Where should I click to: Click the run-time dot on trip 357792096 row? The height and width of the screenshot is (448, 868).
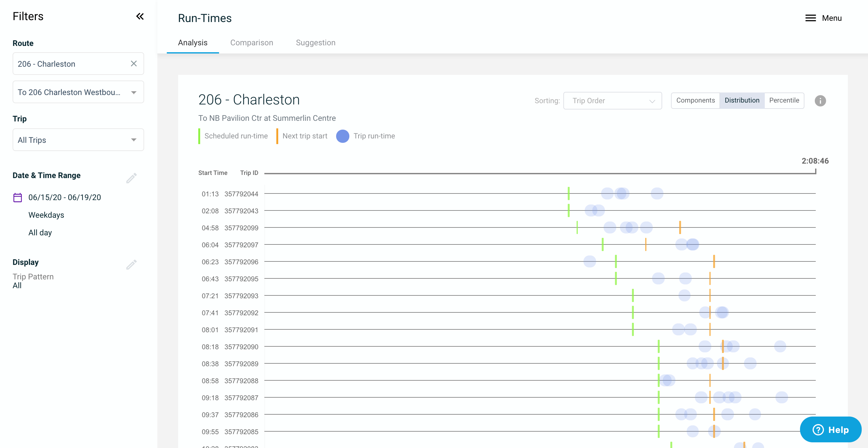pos(589,261)
